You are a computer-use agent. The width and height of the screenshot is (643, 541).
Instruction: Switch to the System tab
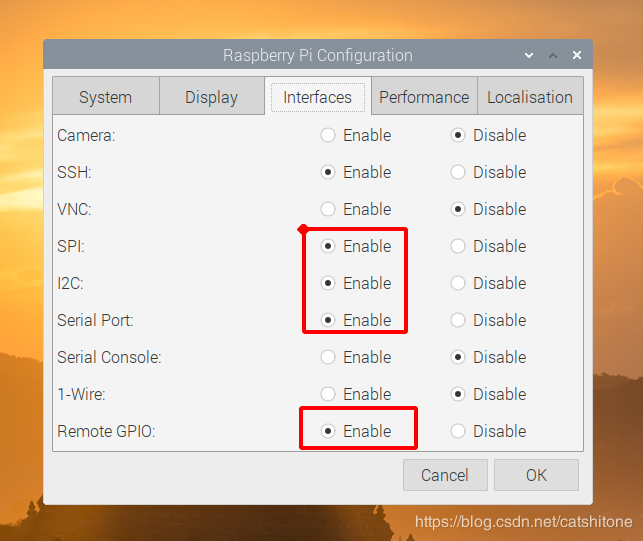[x=105, y=97]
